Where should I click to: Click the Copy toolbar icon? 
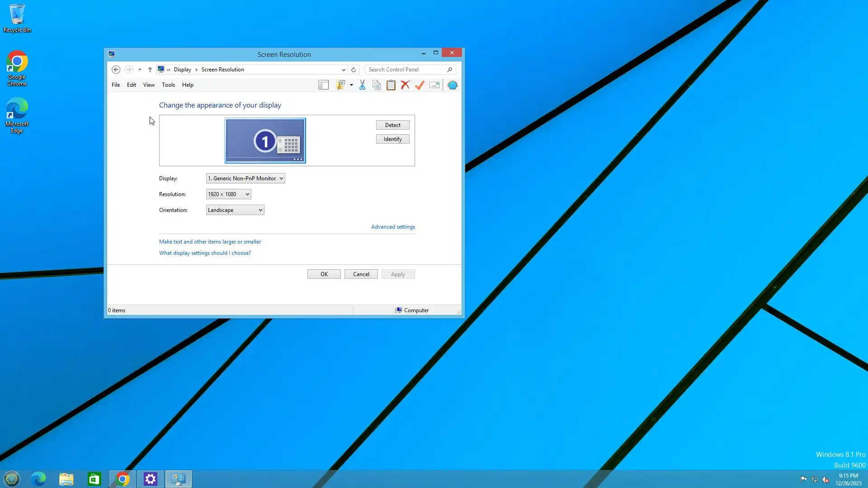pyautogui.click(x=377, y=85)
